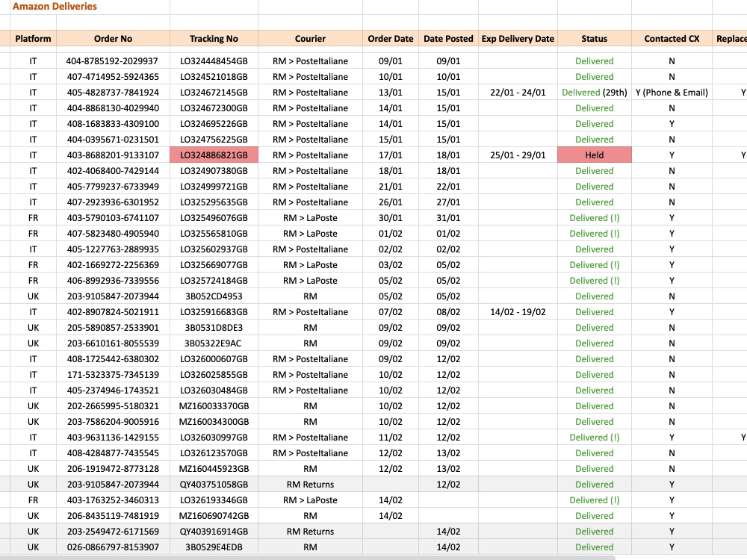Select tracking number LO324448454GB
Image resolution: width=747 pixels, height=560 pixels.
pyautogui.click(x=214, y=61)
